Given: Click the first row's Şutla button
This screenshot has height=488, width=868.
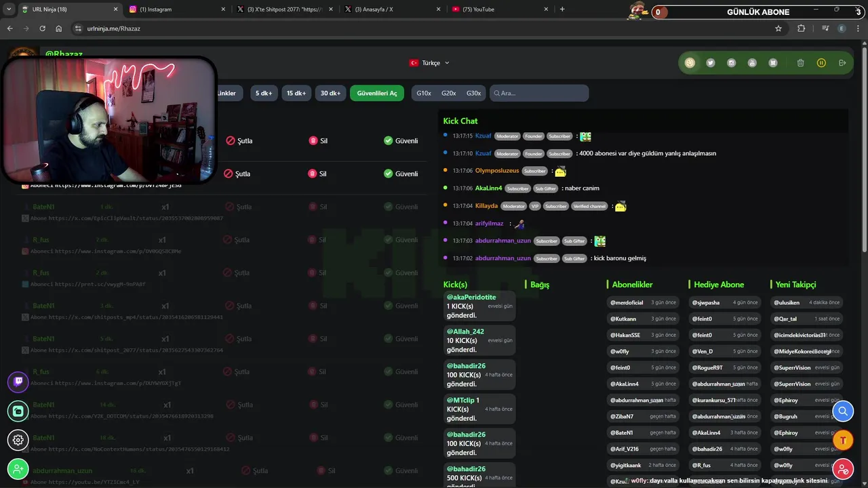Looking at the screenshot, I should 239,141.
